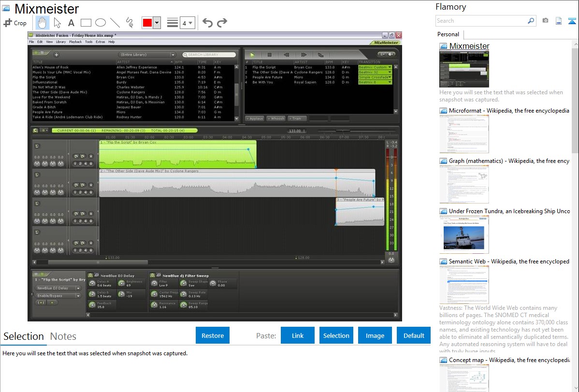The image size is (579, 392).
Task: Capture a snapshot with camera icon
Action: (545, 21)
